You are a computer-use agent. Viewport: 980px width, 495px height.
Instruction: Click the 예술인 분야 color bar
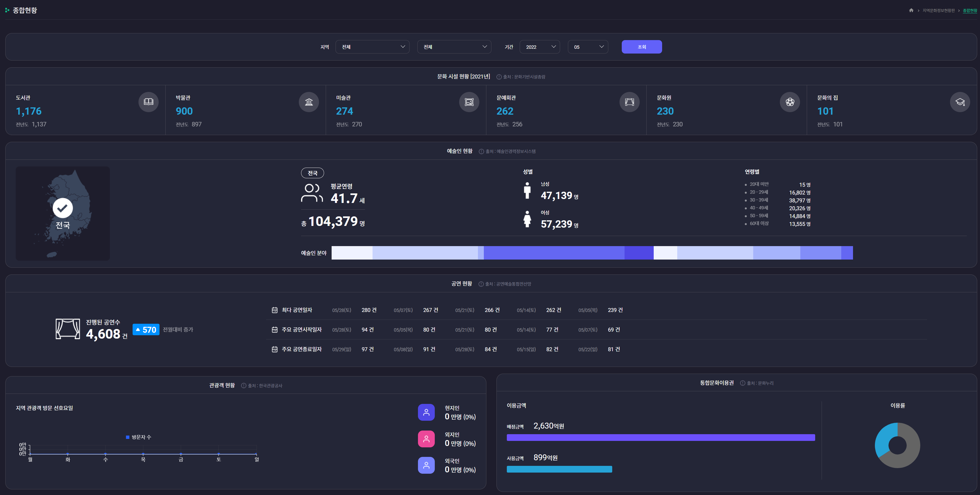pyautogui.click(x=592, y=253)
